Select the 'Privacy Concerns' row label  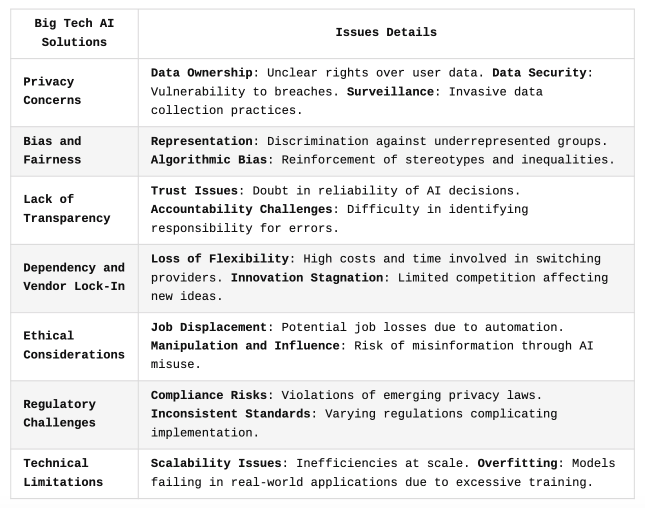click(x=52, y=91)
